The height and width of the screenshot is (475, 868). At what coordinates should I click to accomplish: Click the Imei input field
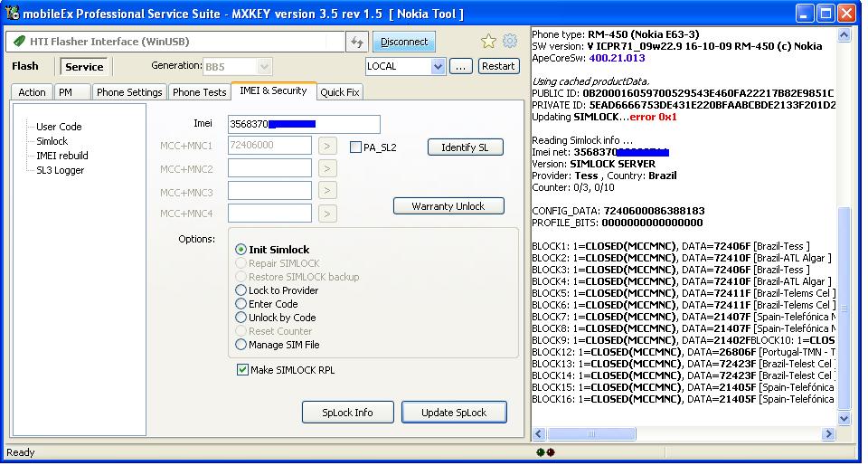pos(304,124)
